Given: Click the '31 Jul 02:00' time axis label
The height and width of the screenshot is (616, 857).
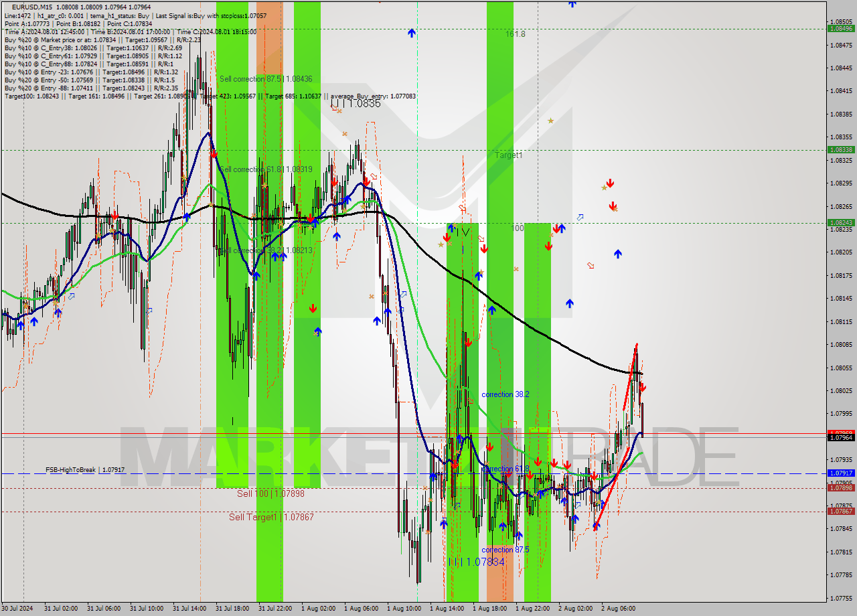Looking at the screenshot, I should [x=61, y=609].
